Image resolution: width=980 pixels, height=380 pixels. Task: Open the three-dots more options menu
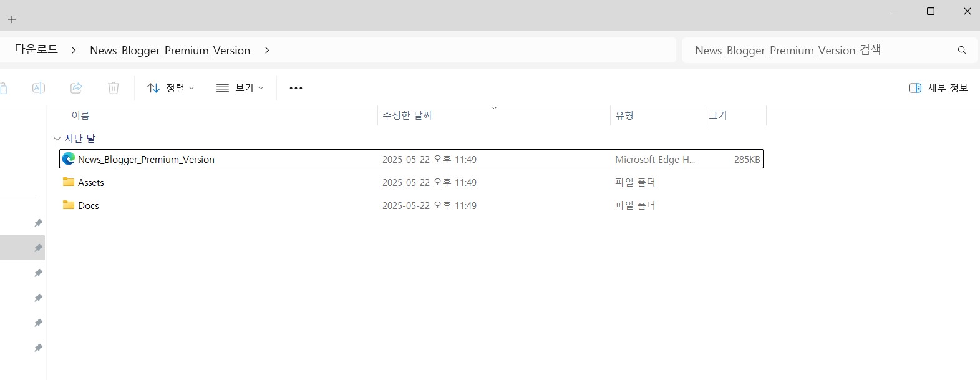pos(296,88)
